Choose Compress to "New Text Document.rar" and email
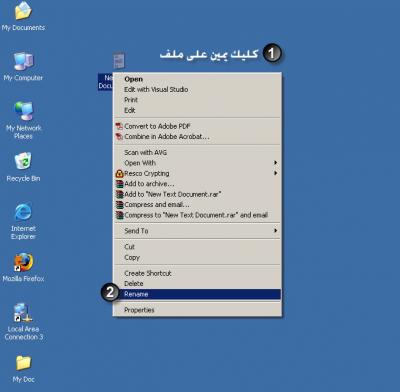 [x=197, y=215]
